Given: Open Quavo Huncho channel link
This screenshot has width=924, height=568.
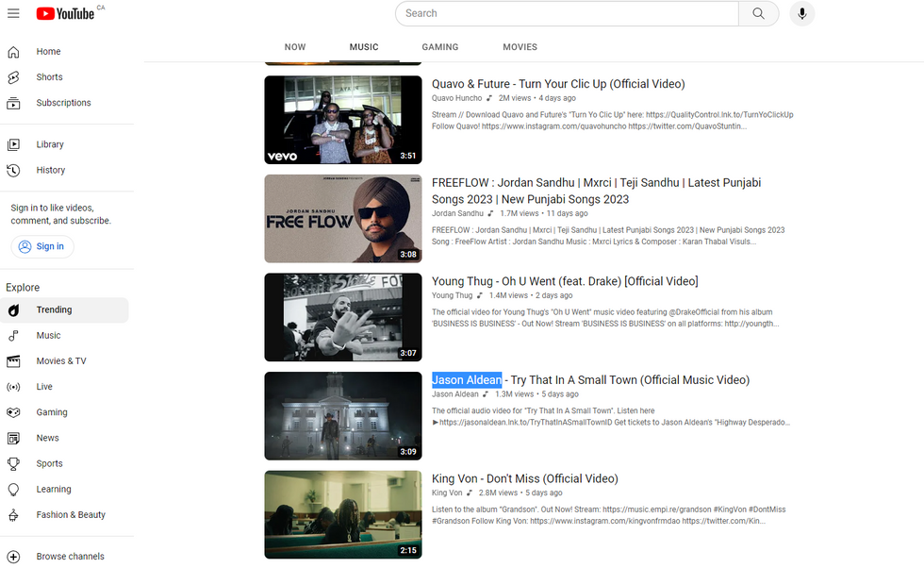Looking at the screenshot, I should click(456, 98).
